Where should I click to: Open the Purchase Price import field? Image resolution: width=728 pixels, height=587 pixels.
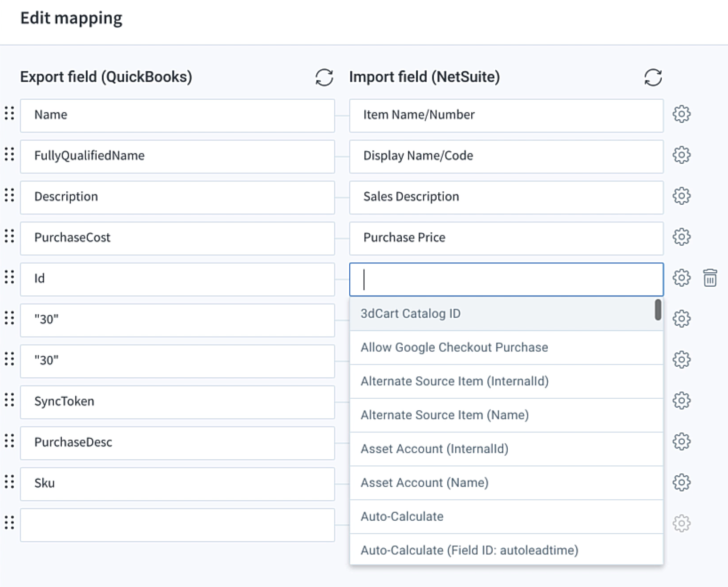coord(506,239)
